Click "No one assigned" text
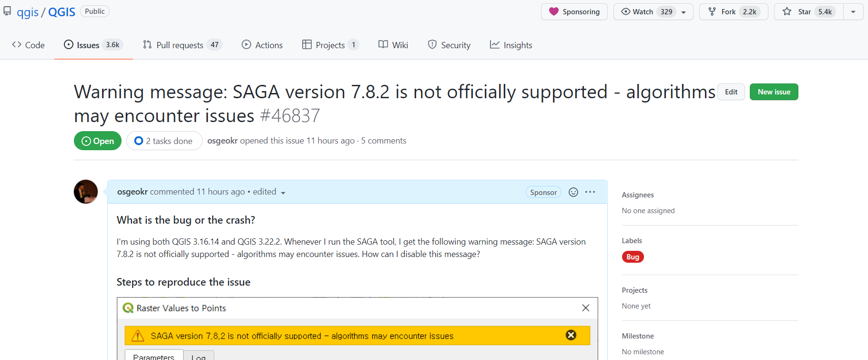This screenshot has width=868, height=360. click(648, 210)
